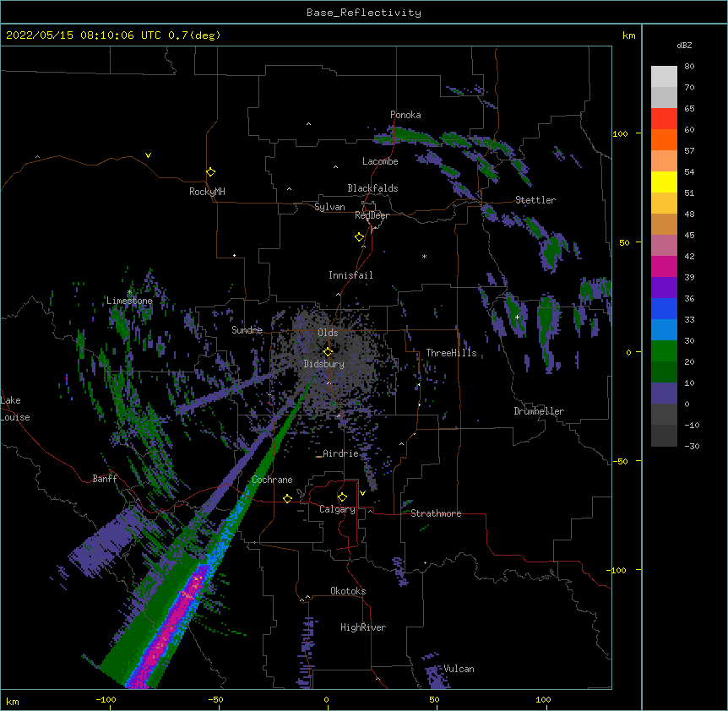Click the RockyMH label
The width and height of the screenshot is (728, 711).
coord(207,192)
